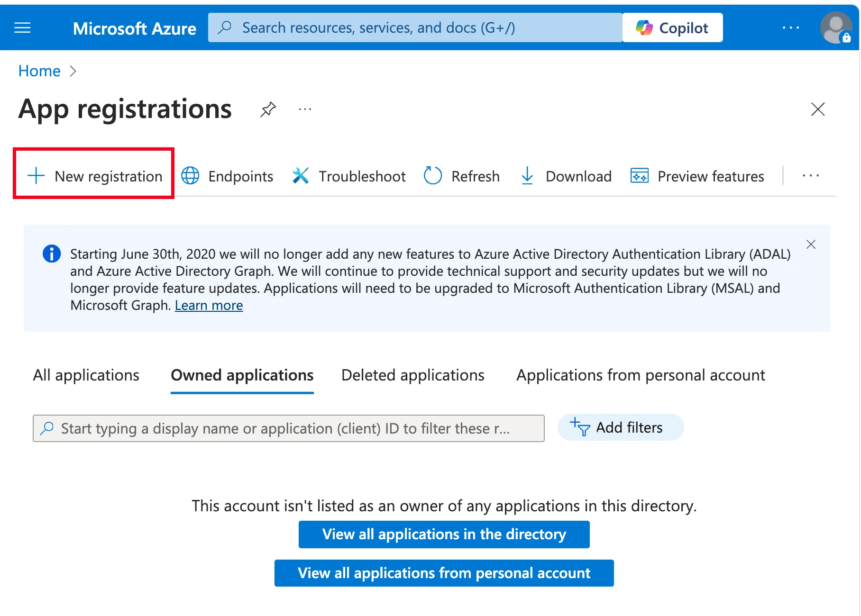The width and height of the screenshot is (861, 616).
Task: View all applications from personal account
Action: (444, 573)
